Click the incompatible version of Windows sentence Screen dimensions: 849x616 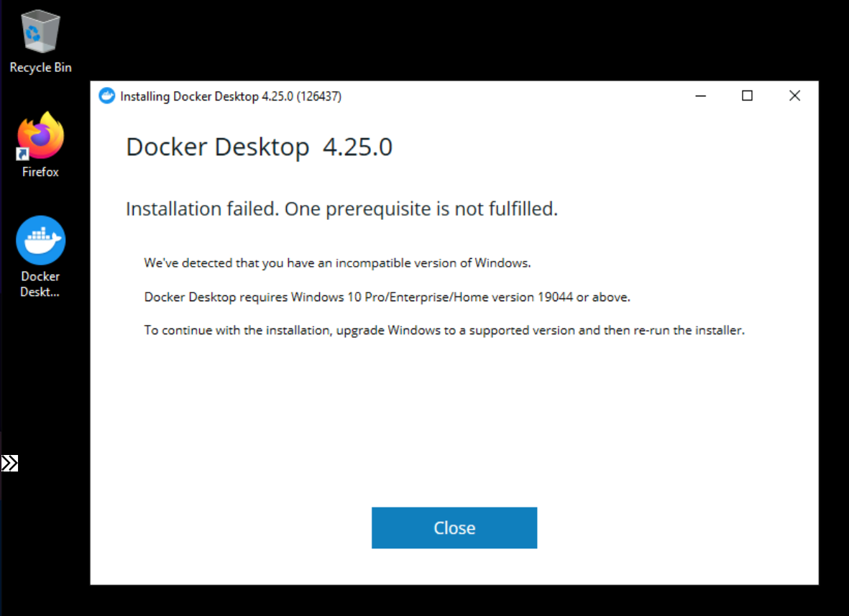(x=337, y=263)
